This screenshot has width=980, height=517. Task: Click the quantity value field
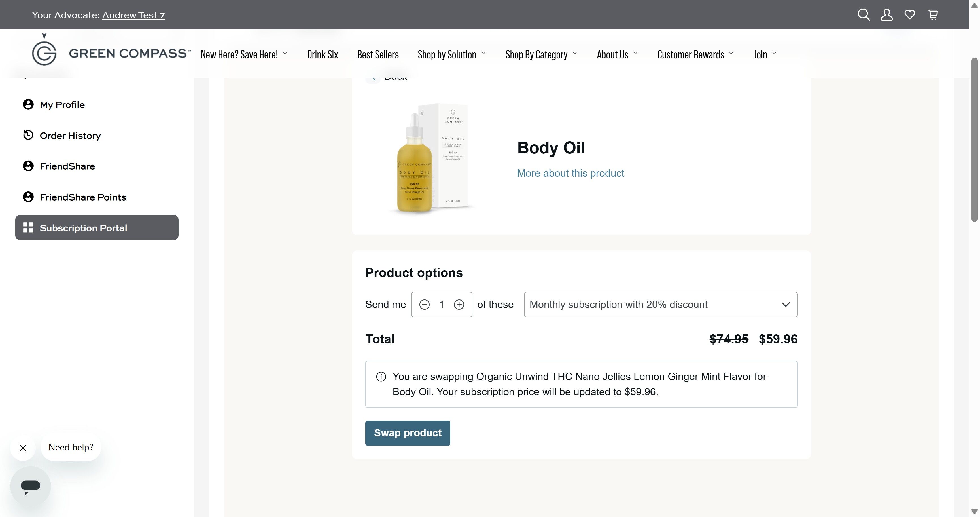point(442,305)
